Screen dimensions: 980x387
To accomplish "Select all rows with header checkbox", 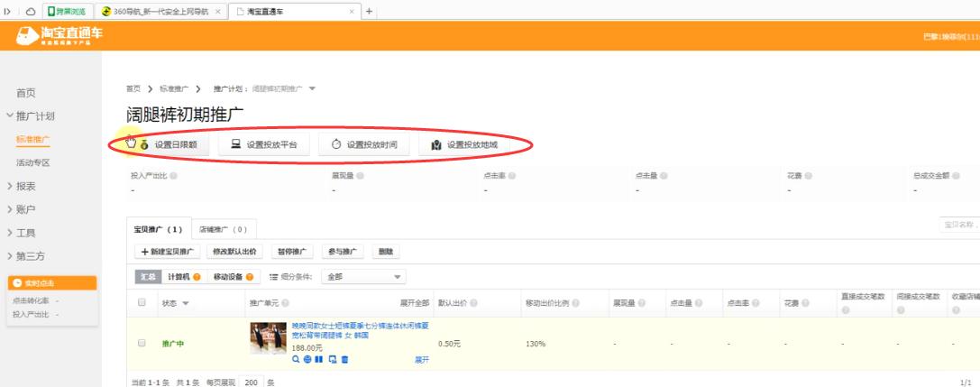I will [142, 302].
